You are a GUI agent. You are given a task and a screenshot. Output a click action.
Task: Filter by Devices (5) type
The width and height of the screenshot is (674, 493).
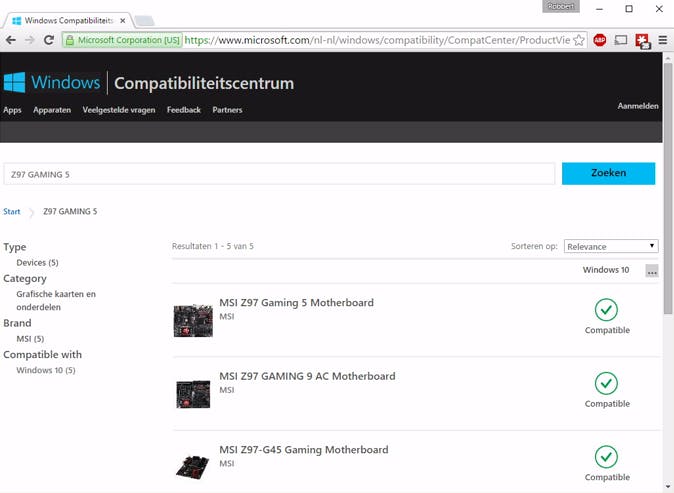[x=37, y=263]
